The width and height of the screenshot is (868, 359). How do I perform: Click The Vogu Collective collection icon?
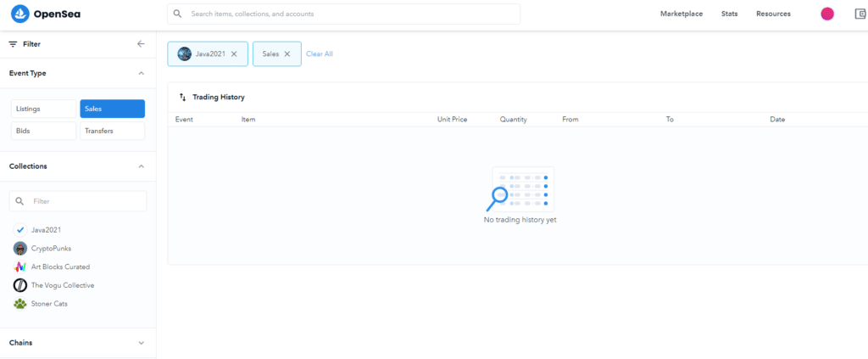click(20, 285)
